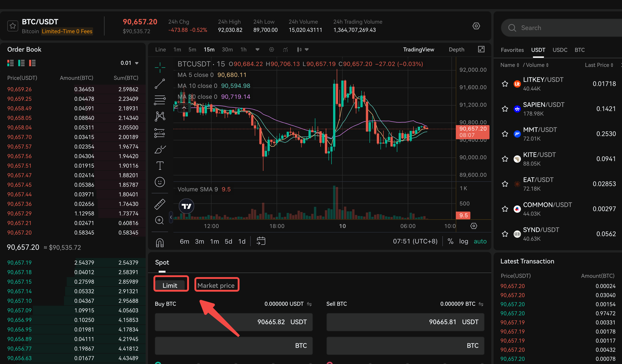Select the 15m chart interval

point(209,50)
